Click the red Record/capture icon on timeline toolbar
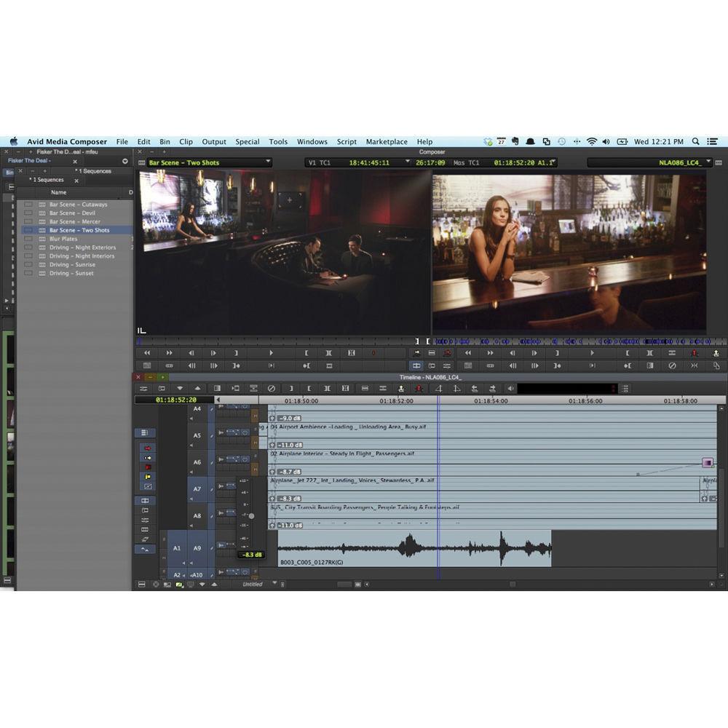The image size is (728, 728). [418, 388]
